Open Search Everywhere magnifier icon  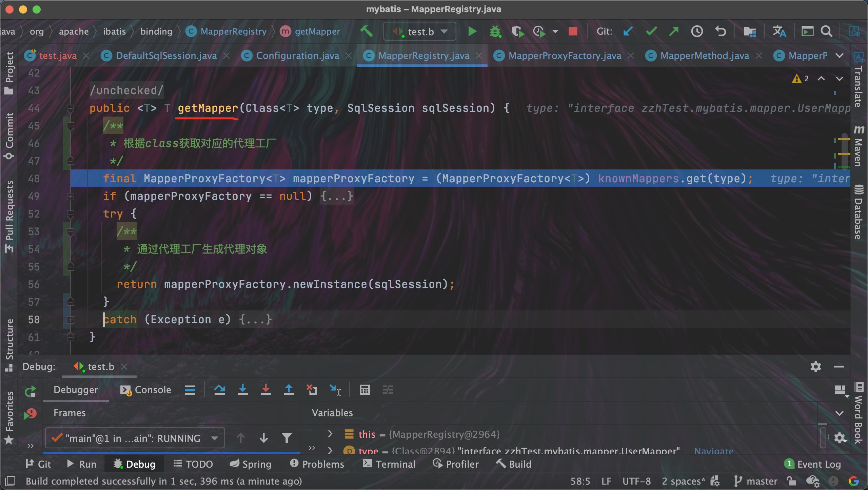click(x=827, y=32)
